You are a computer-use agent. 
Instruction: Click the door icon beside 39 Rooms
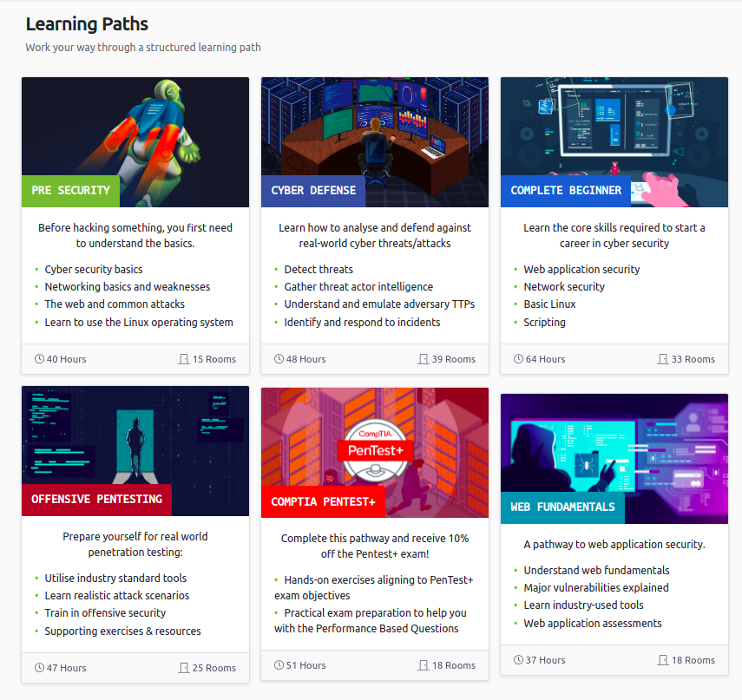(x=423, y=359)
